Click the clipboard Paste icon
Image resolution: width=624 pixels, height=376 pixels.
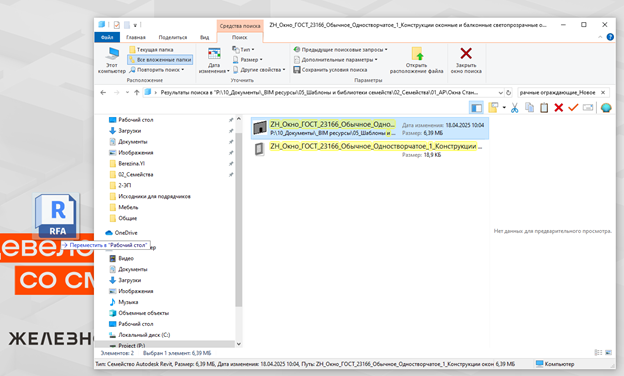click(x=544, y=108)
